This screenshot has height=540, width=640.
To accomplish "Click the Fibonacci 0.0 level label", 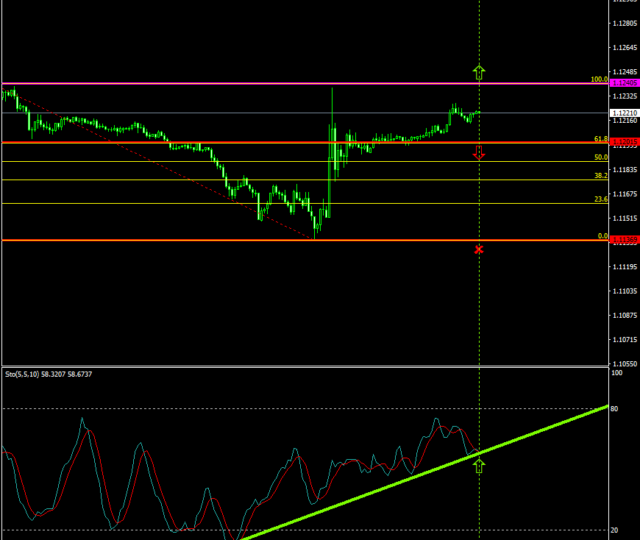I will pos(602,236).
